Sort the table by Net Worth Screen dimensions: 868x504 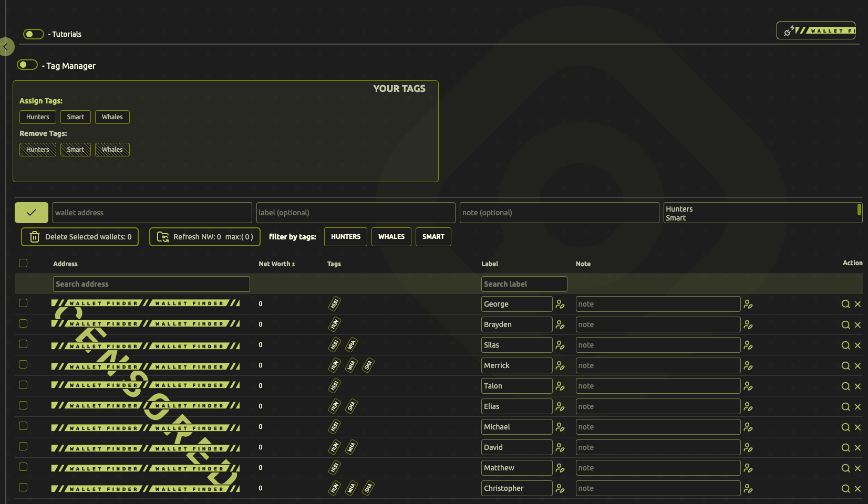point(276,264)
